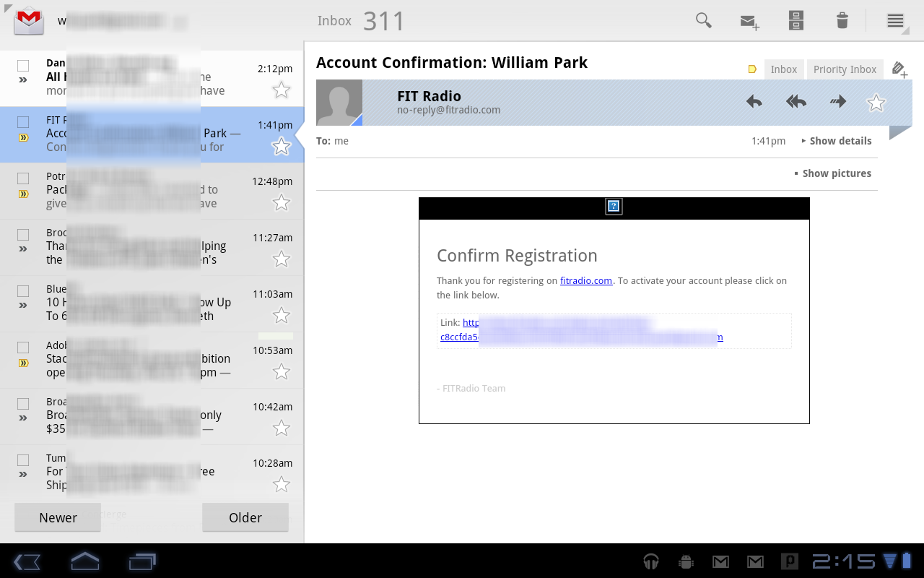Toggle importance marker on 10:53am email

click(x=23, y=363)
